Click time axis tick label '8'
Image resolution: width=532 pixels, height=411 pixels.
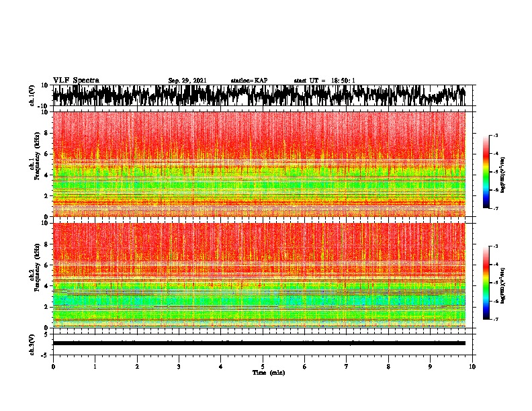click(x=388, y=367)
